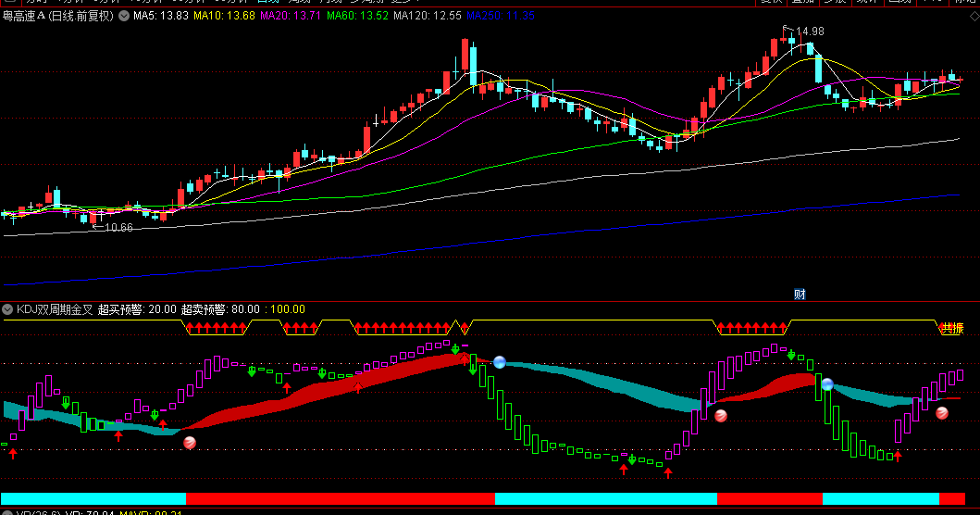
Task: Click the MA10: 13.68 label
Action: pos(224,16)
